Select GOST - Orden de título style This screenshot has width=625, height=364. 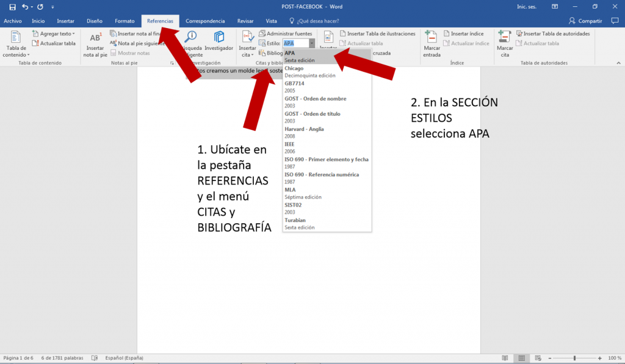327,117
